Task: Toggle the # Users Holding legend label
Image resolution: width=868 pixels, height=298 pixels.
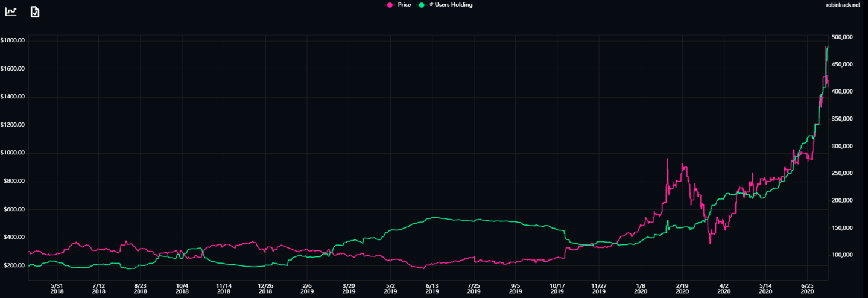Action: click(452, 5)
